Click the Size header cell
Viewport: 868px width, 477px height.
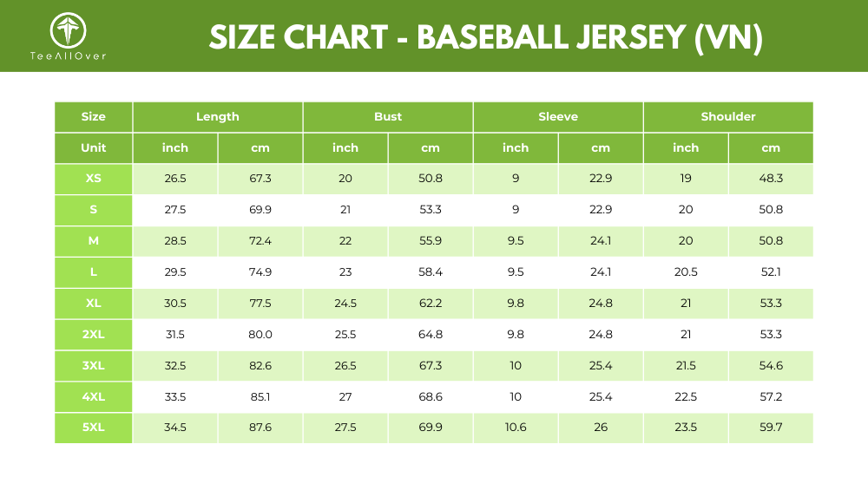(x=94, y=117)
